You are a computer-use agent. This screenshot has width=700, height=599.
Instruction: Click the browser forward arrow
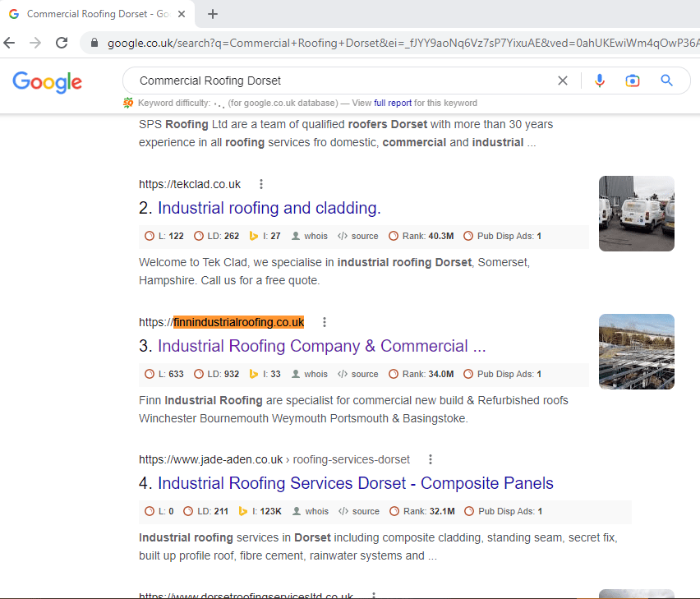35,43
